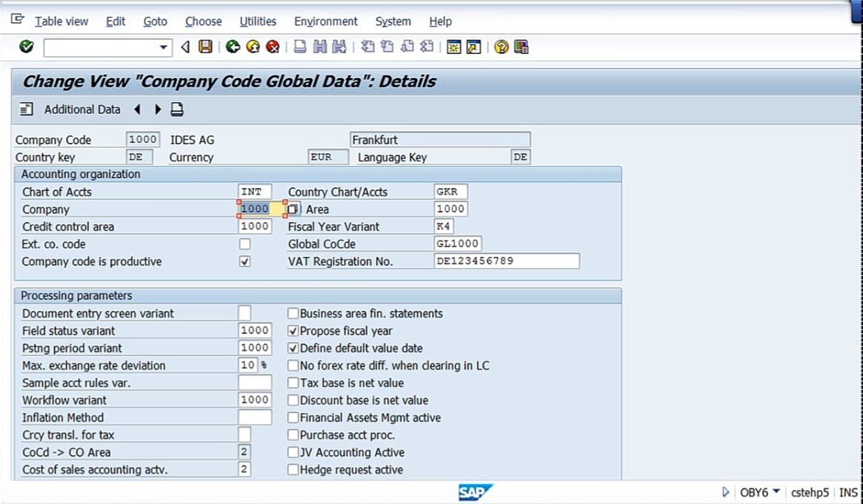The image size is (863, 504).
Task: Click the Global CoCde GL1000 field
Action: (x=457, y=243)
